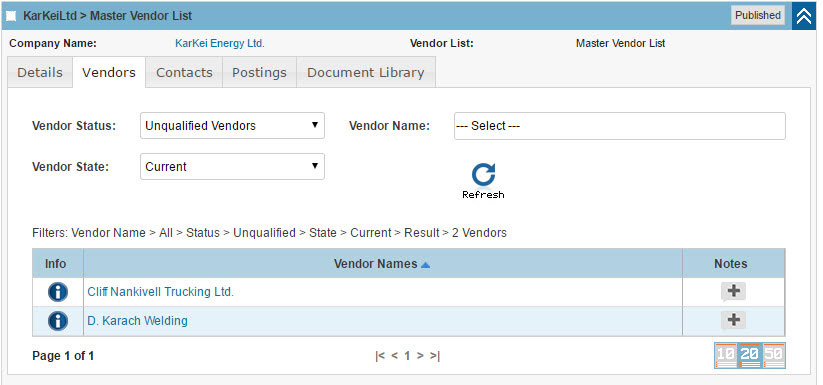The width and height of the screenshot is (823, 385).
Task: Add note for Cliff Nankivell Trucking
Action: point(733,292)
